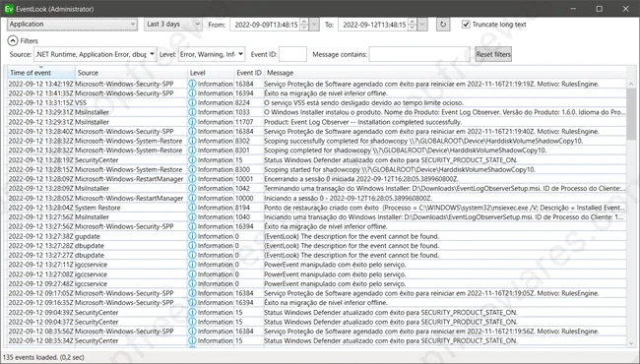The image size is (640, 364).
Task: Click the information icon in the Event ID 1042 row
Action: click(192, 188)
